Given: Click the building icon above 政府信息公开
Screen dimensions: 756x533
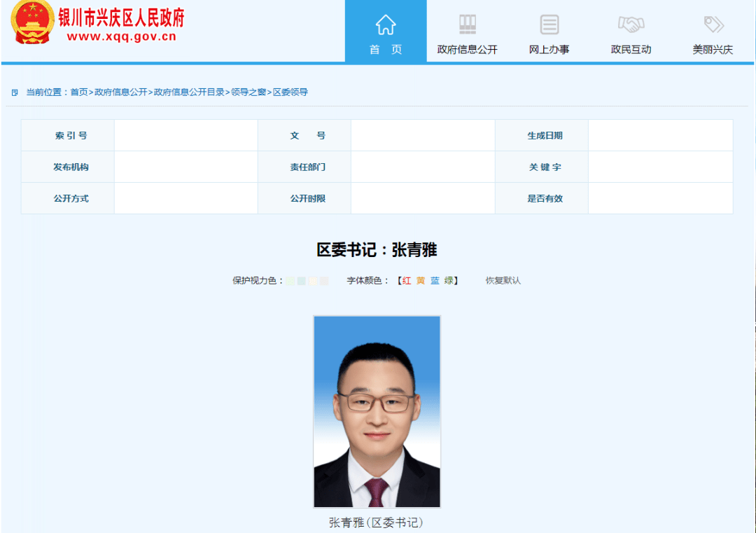Looking at the screenshot, I should (x=468, y=23).
